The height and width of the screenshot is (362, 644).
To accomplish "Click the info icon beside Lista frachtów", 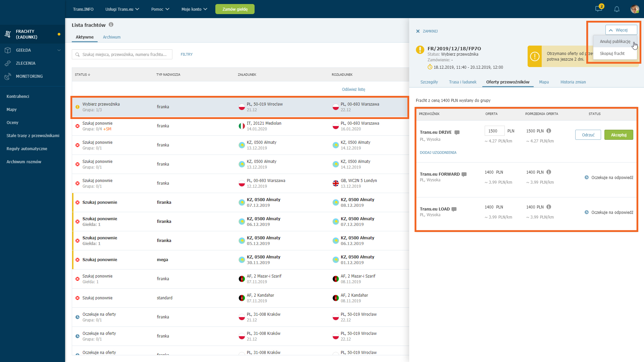I will [111, 24].
